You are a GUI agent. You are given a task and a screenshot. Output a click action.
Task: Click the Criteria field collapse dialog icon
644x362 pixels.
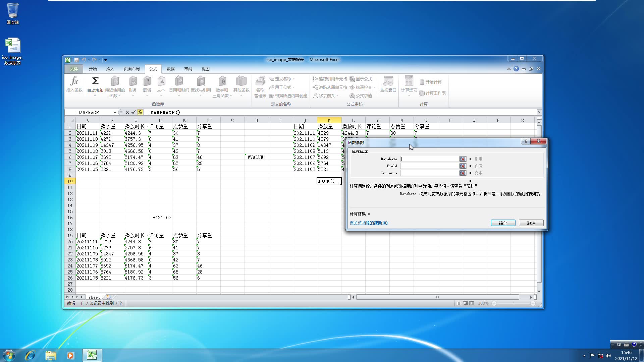point(463,173)
